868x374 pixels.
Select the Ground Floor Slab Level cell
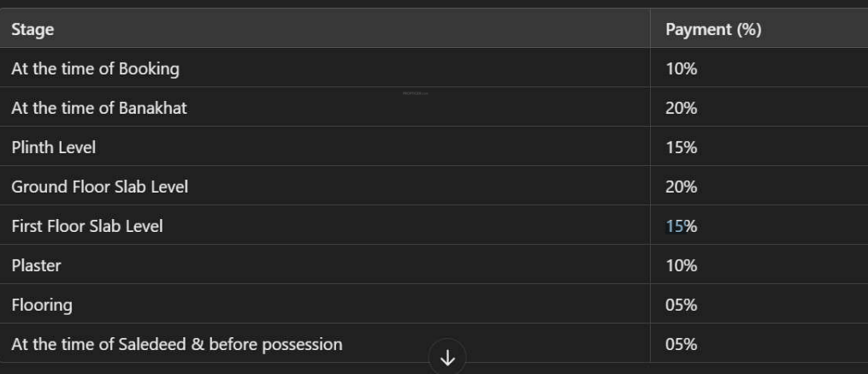coord(325,187)
